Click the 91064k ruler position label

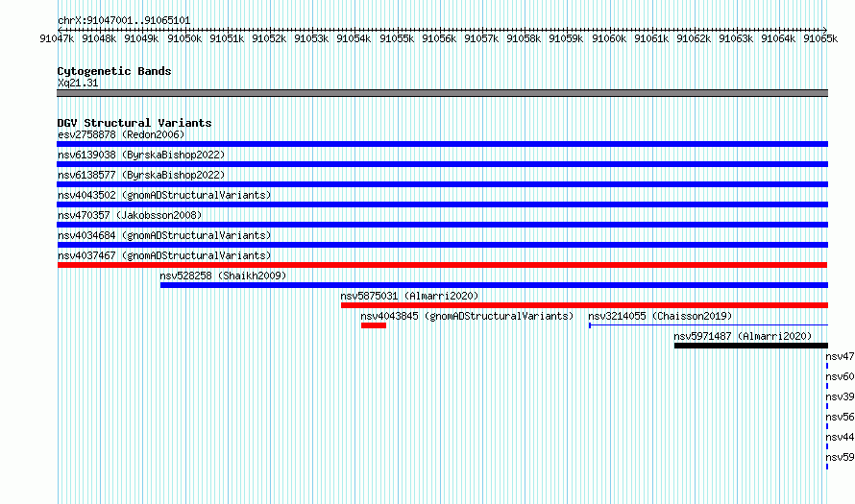778,38
